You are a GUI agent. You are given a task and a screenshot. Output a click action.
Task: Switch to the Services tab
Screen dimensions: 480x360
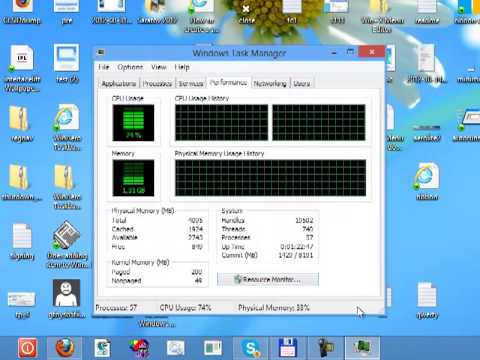click(x=191, y=83)
